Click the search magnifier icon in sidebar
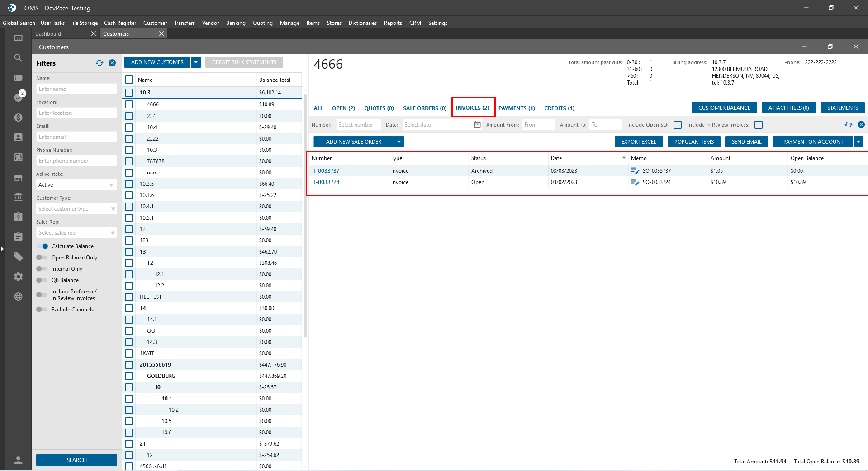 [x=18, y=58]
